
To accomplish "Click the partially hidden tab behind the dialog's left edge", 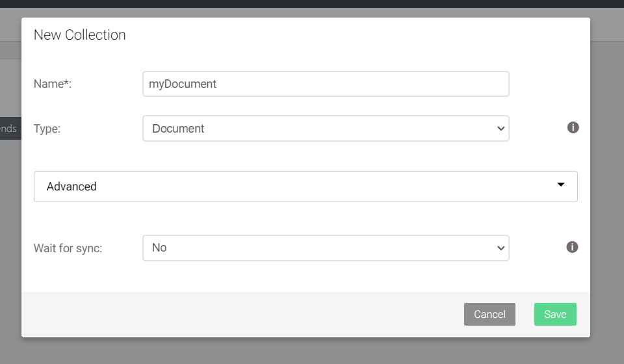I will (9, 129).
